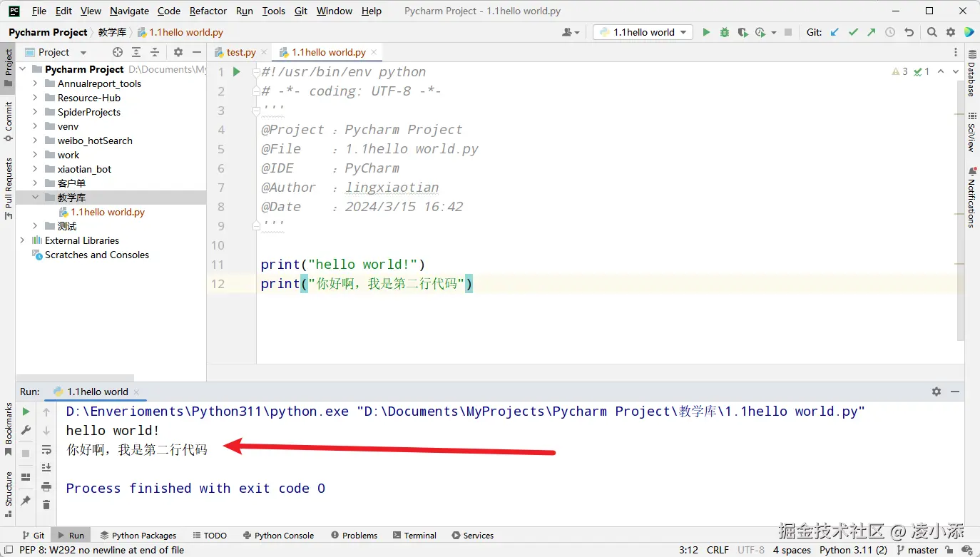The height and width of the screenshot is (557, 980).
Task: Click Python 3.11 interpreter in status bar
Action: (x=853, y=550)
